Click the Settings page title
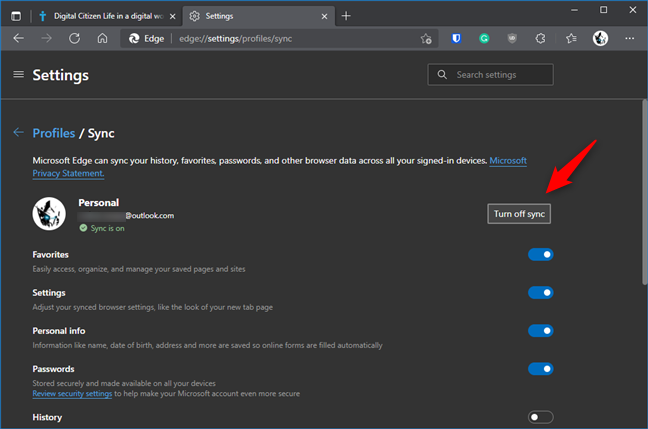This screenshot has height=429, width=648. click(x=61, y=75)
